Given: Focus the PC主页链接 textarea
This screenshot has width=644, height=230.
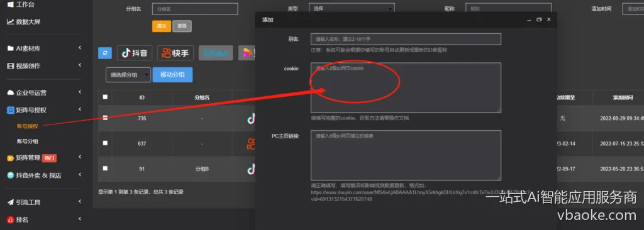Looking at the screenshot, I should 406,155.
